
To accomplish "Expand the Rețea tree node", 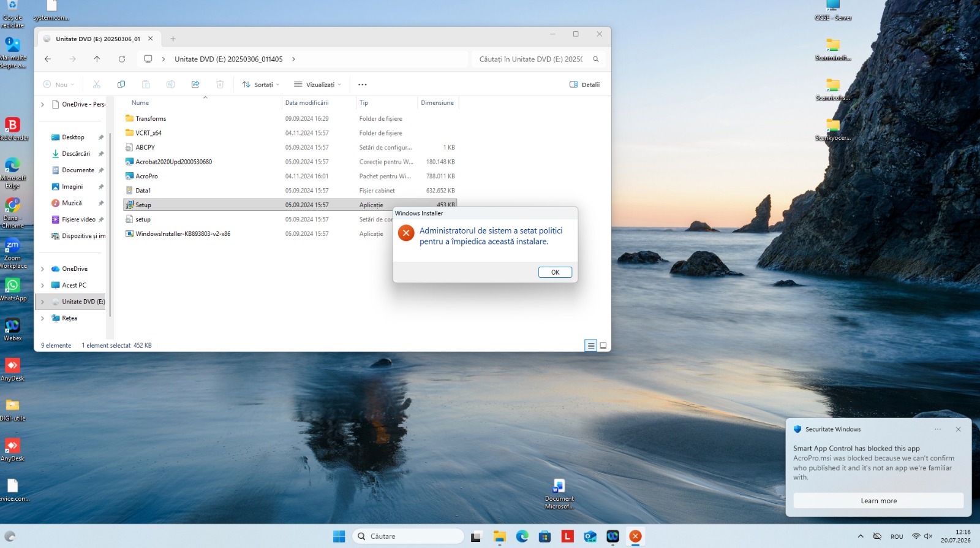I will point(42,319).
